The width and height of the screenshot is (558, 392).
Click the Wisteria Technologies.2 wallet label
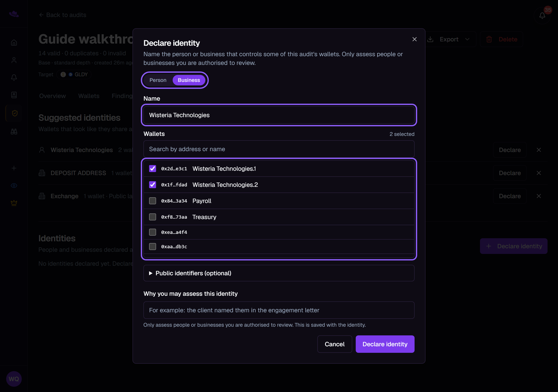click(225, 185)
